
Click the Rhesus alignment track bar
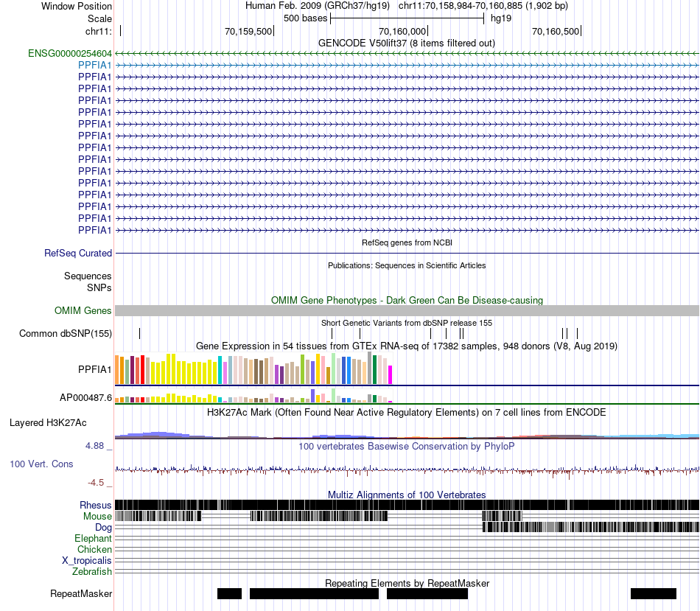click(x=407, y=505)
